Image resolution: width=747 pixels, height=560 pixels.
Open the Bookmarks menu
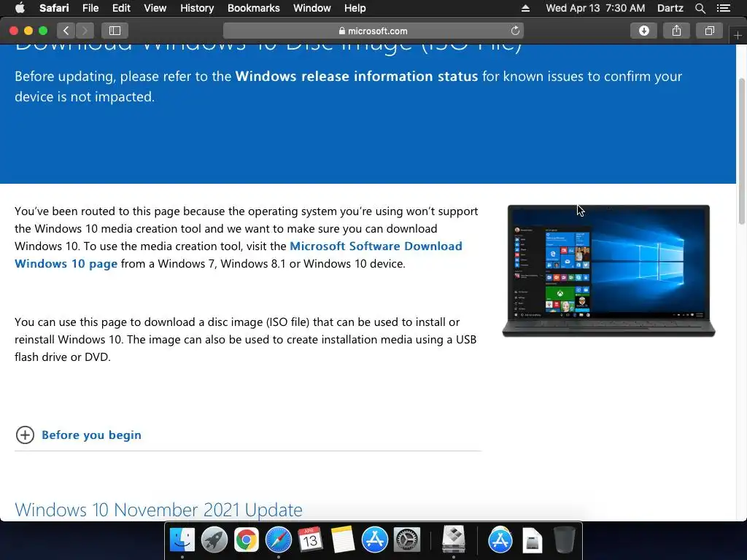pyautogui.click(x=253, y=8)
